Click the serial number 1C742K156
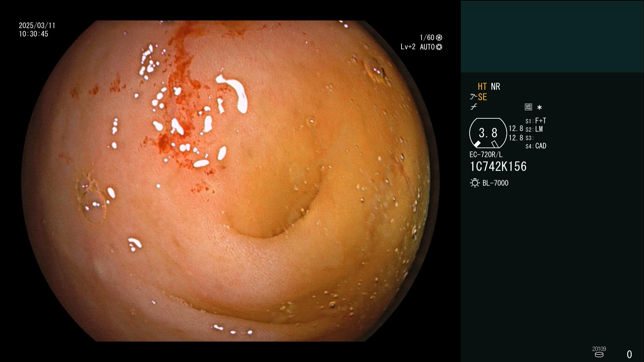 point(498,167)
